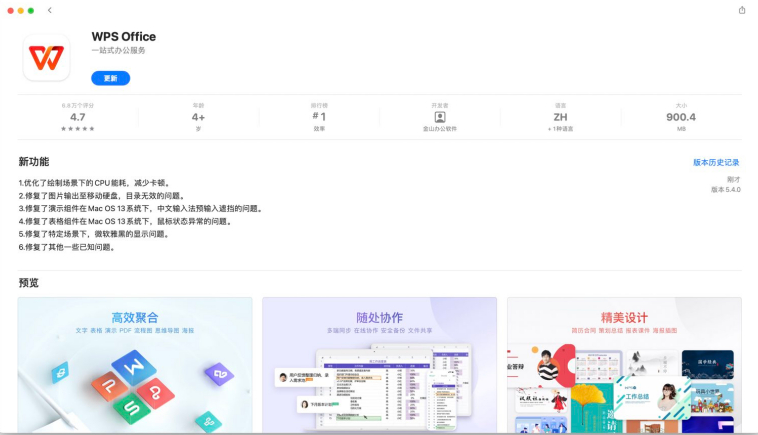Open the 高效聚合 preview screenshot
The width and height of the screenshot is (758, 435).
click(135, 365)
